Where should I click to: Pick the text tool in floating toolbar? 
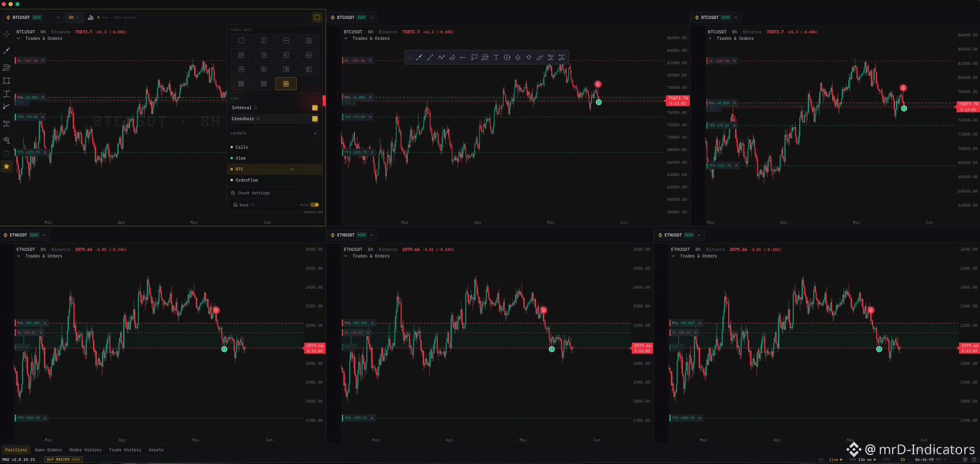[496, 57]
